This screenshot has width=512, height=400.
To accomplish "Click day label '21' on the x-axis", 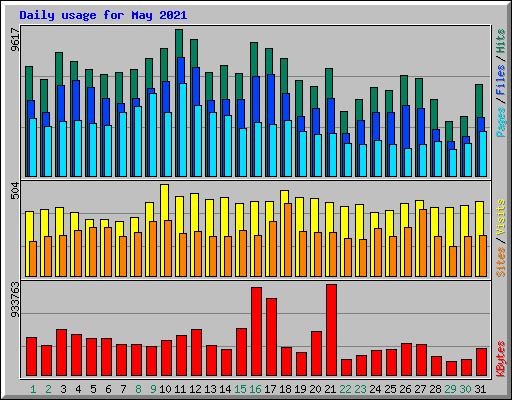I will (x=330, y=389).
